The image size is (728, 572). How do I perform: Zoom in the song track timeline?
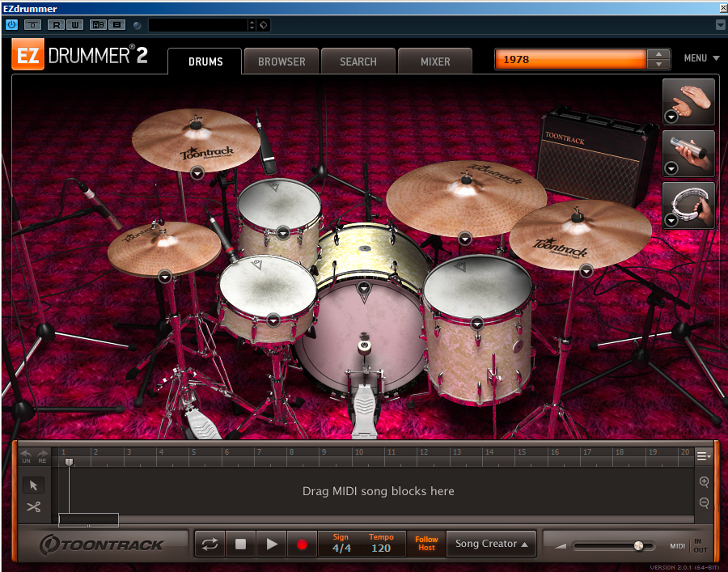pos(704,481)
